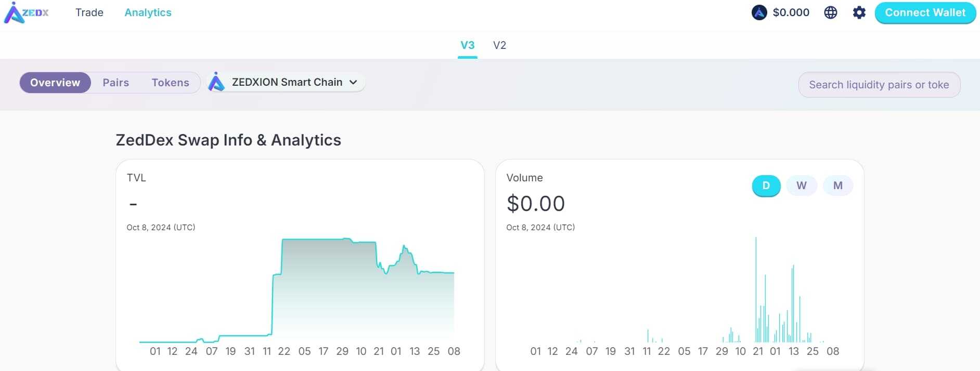Select the W weekly volume icon button
Viewport: 980px width, 371px height.
pos(801,185)
